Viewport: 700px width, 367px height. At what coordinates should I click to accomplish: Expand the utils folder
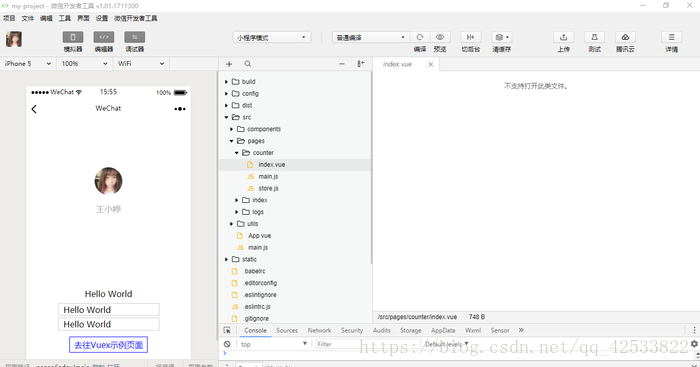232,224
